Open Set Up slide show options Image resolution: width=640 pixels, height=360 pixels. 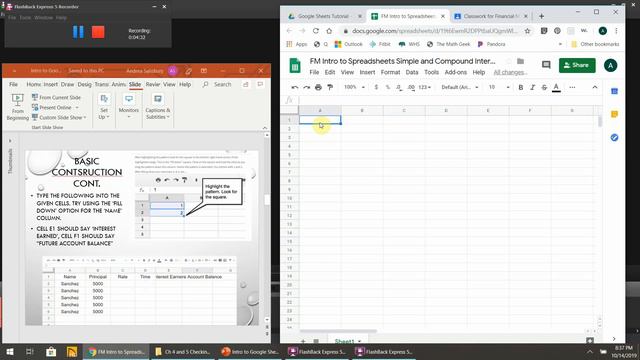[x=104, y=107]
